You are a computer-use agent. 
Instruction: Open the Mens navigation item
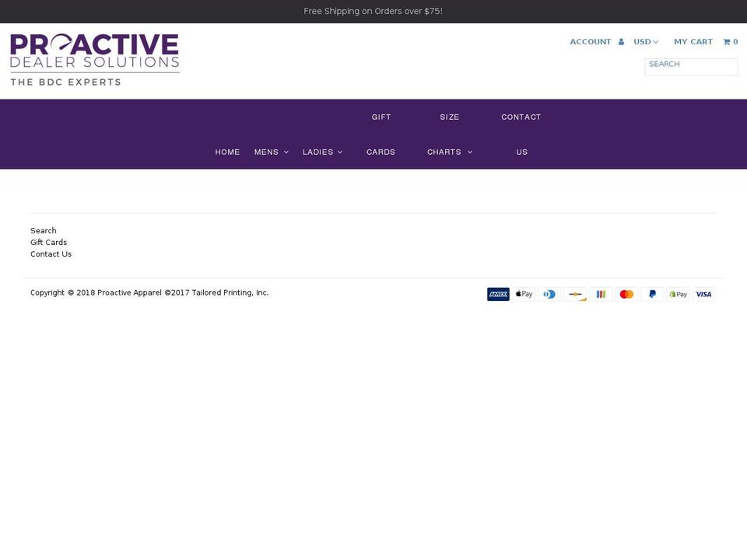266,152
